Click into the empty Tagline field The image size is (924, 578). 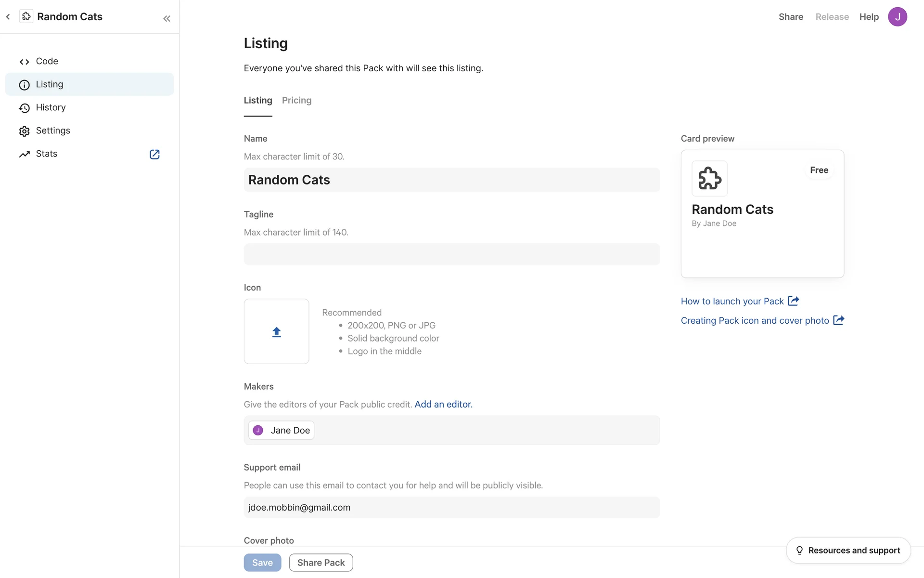451,254
